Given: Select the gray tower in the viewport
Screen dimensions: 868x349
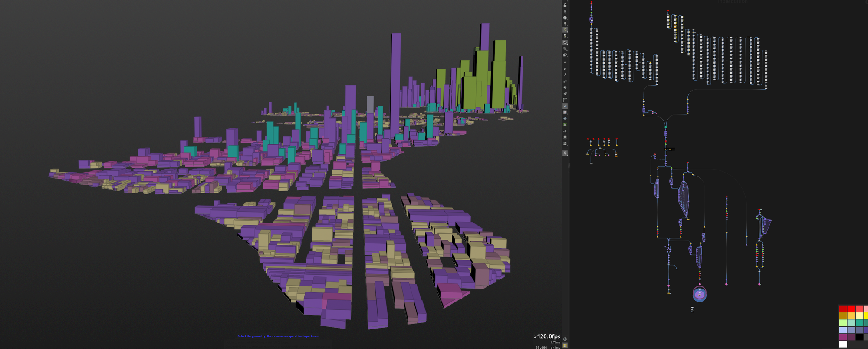Looking at the screenshot, I should pyautogui.click(x=370, y=105).
